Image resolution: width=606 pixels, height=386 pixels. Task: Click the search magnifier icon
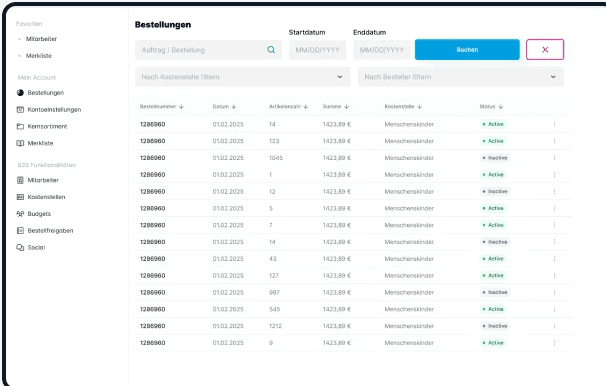tap(271, 50)
